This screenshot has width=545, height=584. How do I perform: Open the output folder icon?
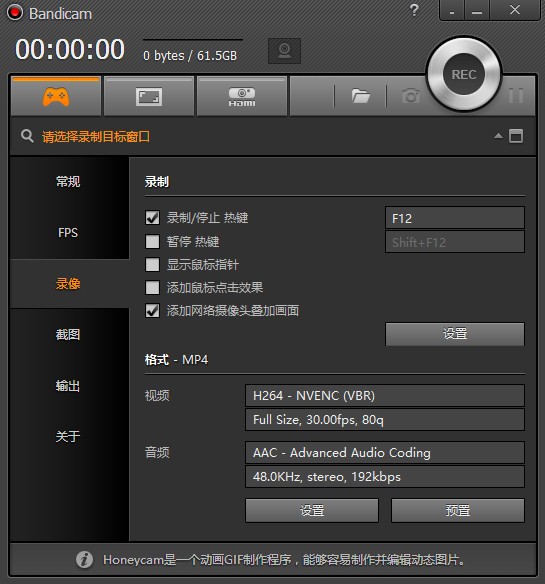(361, 96)
